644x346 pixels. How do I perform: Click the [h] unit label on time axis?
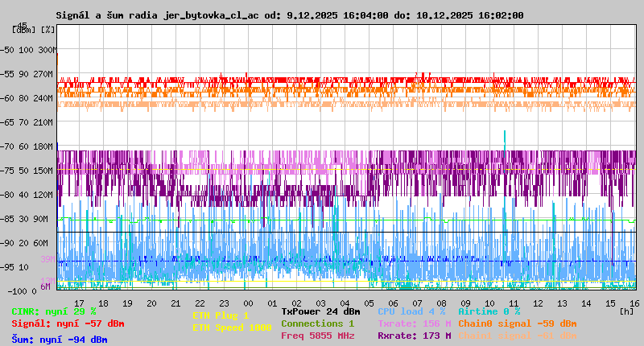626,311
